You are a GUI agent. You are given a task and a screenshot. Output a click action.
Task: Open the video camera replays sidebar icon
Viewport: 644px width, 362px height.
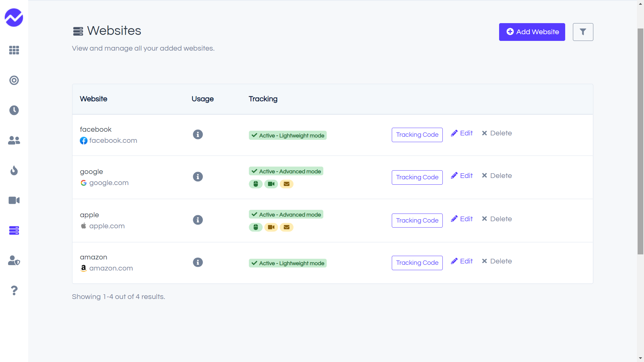14,200
